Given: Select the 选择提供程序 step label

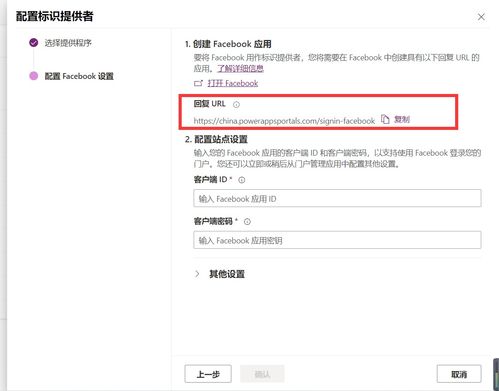Looking at the screenshot, I should tap(68, 43).
